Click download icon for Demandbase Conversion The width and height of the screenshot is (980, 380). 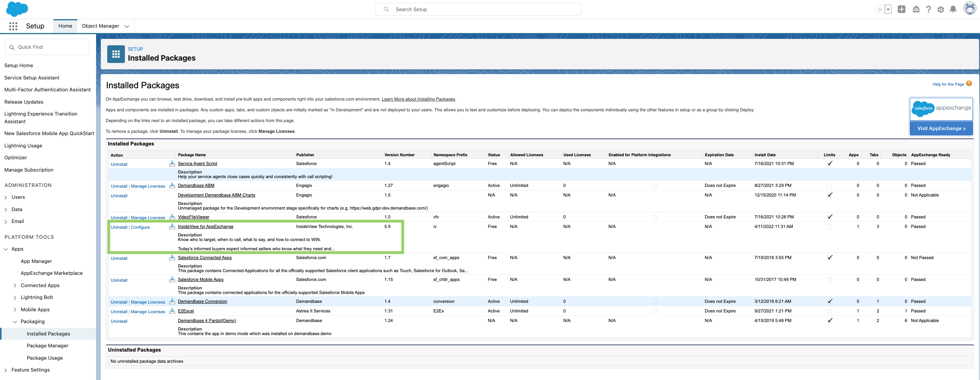click(172, 301)
